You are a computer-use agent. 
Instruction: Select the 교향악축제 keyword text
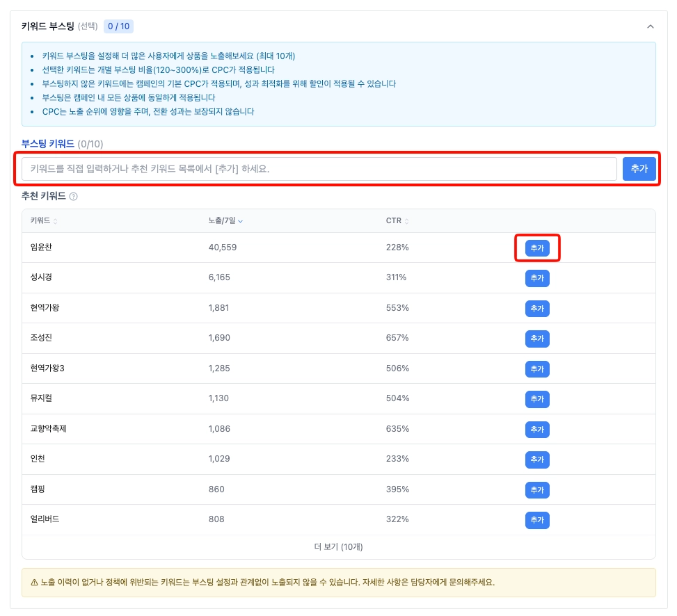pyautogui.click(x=49, y=429)
